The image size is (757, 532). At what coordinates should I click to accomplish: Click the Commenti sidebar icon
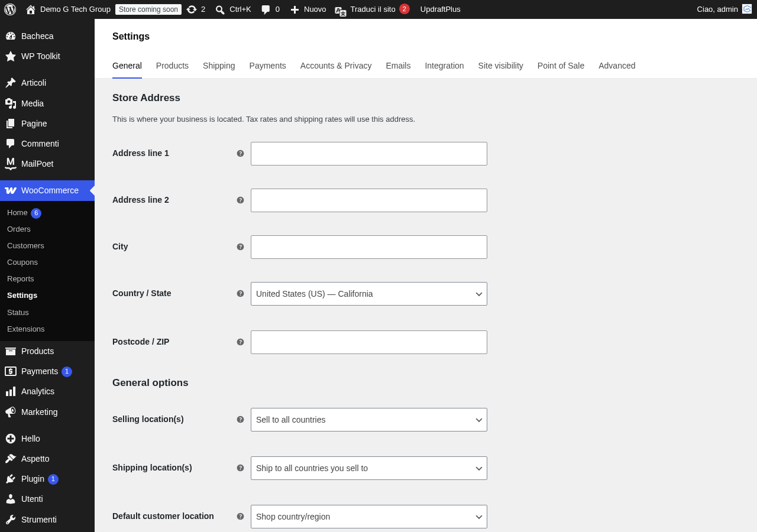11,144
